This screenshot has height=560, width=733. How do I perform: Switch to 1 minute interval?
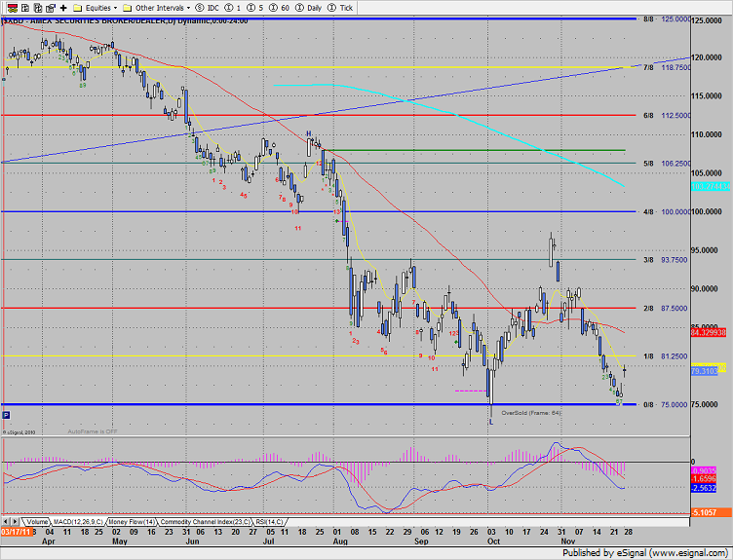click(233, 8)
